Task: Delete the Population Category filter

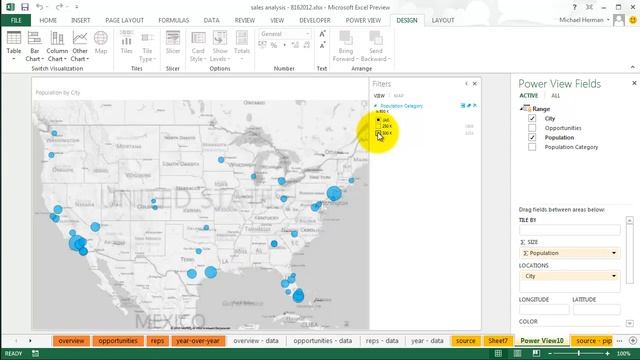Action: coord(475,106)
